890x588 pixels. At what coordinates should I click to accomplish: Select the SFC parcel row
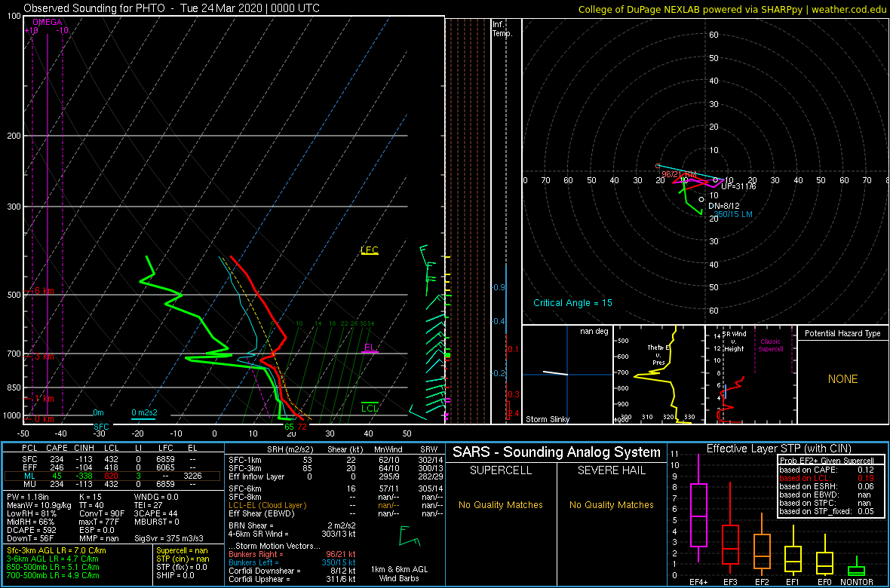[x=114, y=459]
